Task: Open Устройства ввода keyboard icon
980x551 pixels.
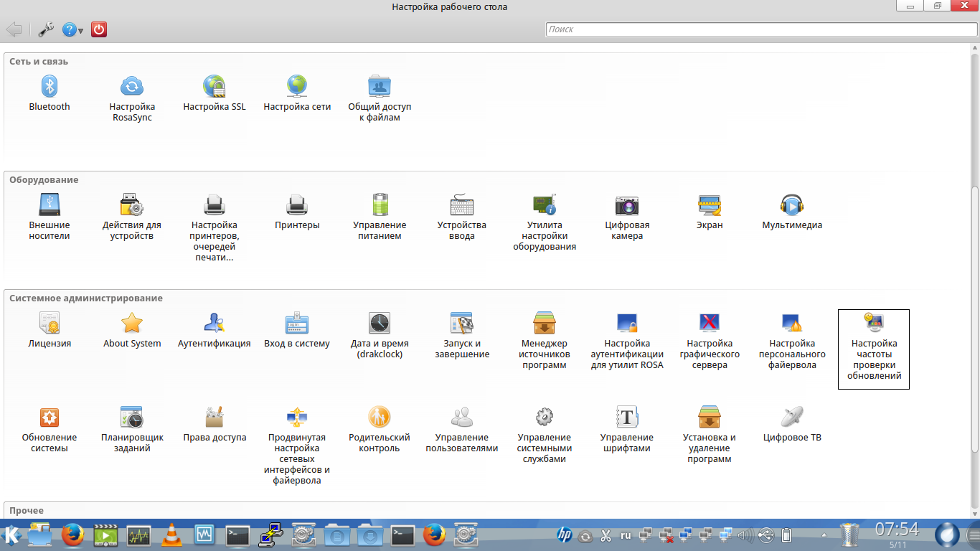Action: 461,206
